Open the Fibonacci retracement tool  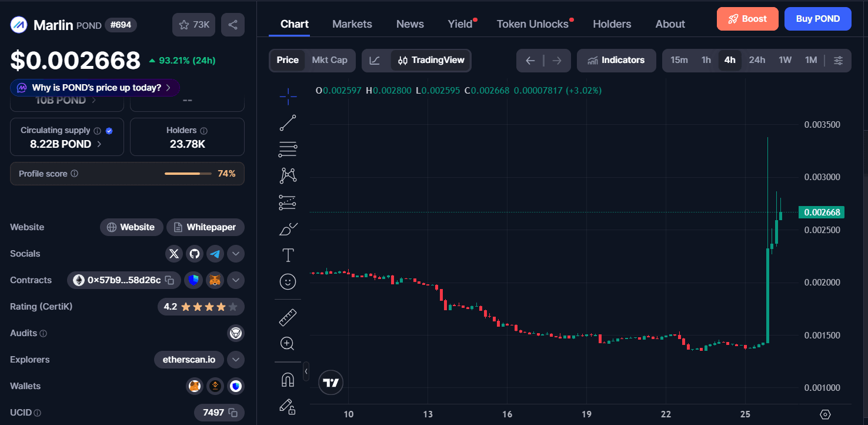pyautogui.click(x=288, y=150)
